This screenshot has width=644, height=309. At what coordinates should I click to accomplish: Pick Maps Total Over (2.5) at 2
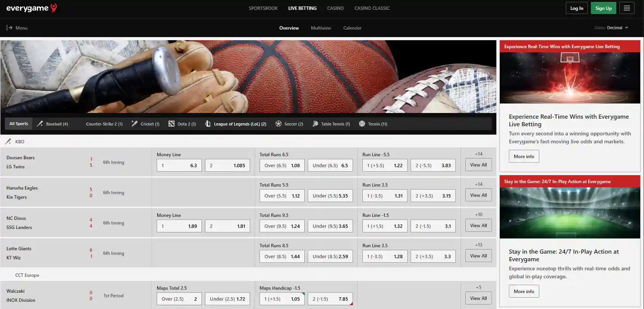[x=179, y=299]
